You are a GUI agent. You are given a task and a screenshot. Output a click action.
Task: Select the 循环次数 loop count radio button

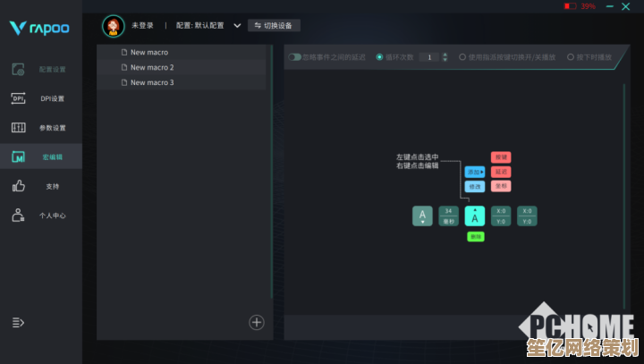(x=379, y=57)
